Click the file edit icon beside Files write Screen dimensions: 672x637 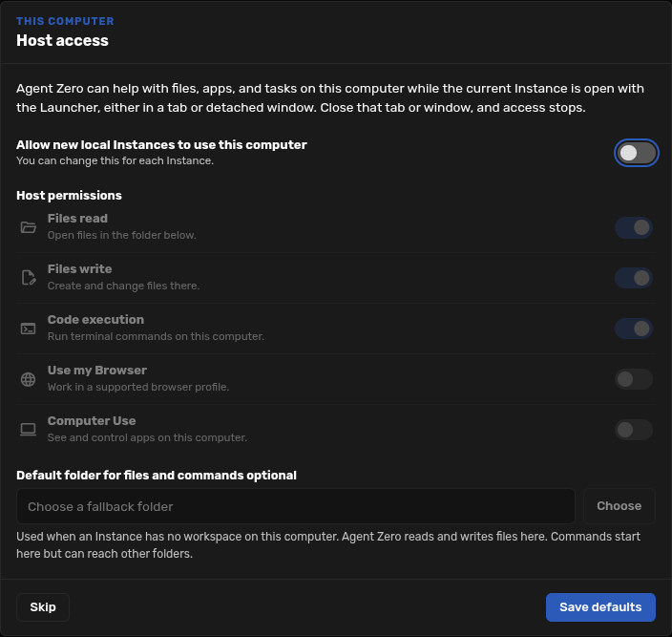(29, 278)
